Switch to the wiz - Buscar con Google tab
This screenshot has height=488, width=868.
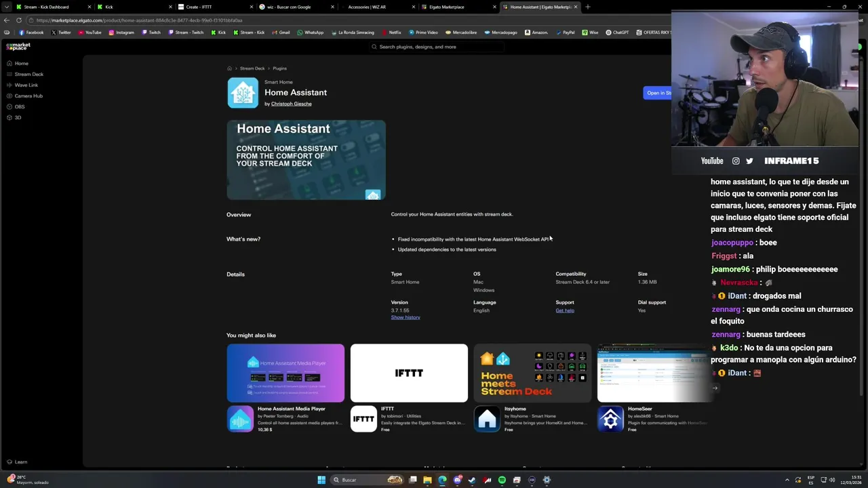pos(296,7)
